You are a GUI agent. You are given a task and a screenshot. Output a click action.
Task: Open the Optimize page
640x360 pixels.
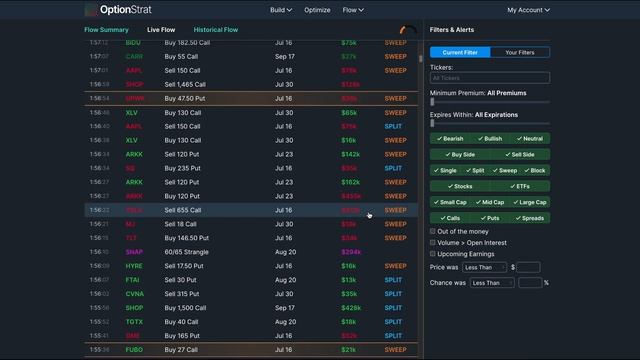pos(317,10)
